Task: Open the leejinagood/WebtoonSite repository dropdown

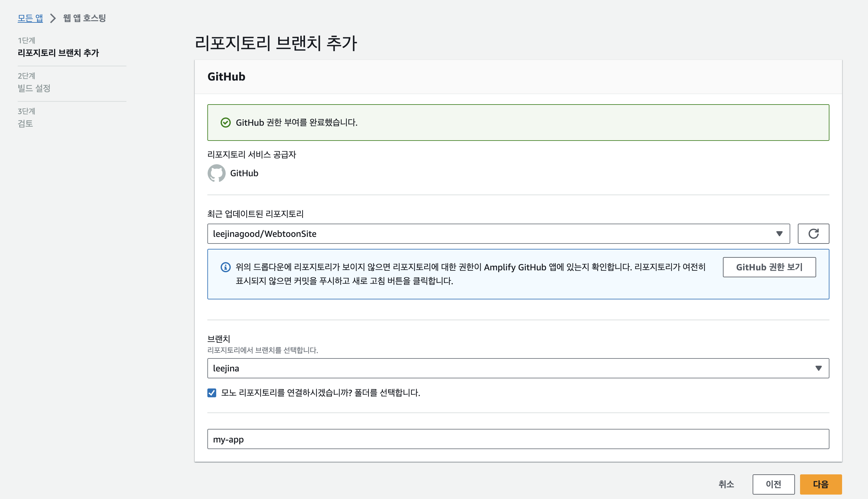Action: point(498,234)
